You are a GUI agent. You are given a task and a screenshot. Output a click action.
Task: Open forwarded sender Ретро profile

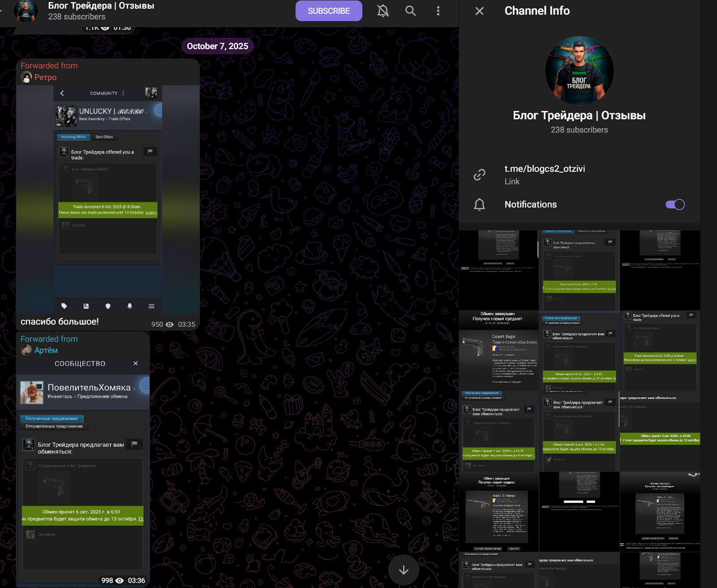click(x=45, y=77)
